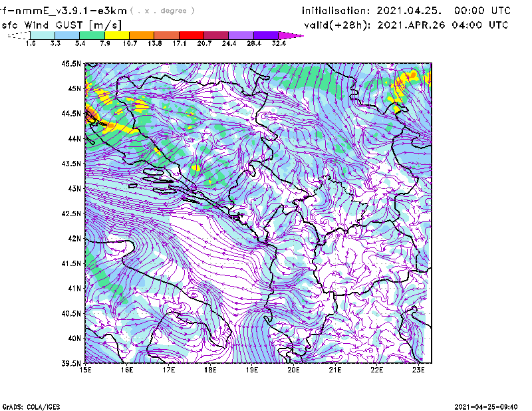This screenshot has height=411, width=532.
Task: Click the "22E" longitude label
Action: (377, 370)
